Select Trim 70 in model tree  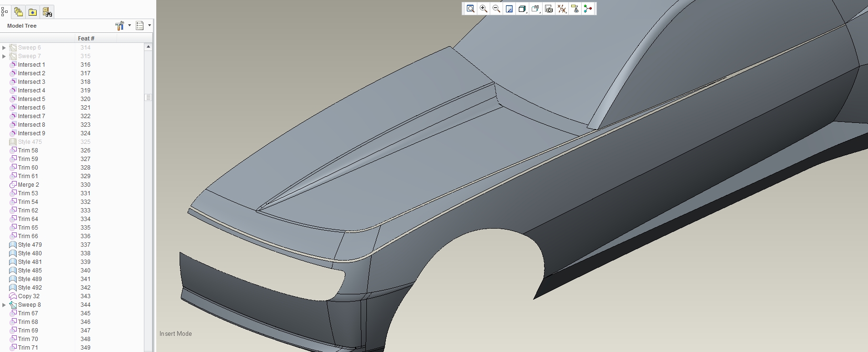(x=28, y=339)
